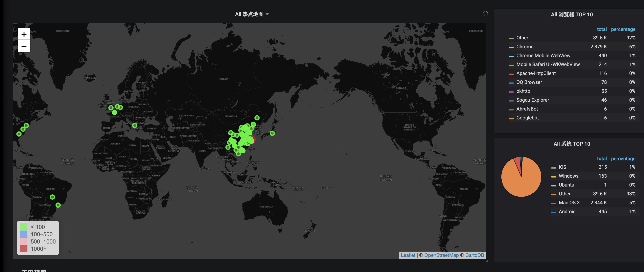Click the map zoom in plus button
This screenshot has height=272, width=644.
[x=24, y=34]
